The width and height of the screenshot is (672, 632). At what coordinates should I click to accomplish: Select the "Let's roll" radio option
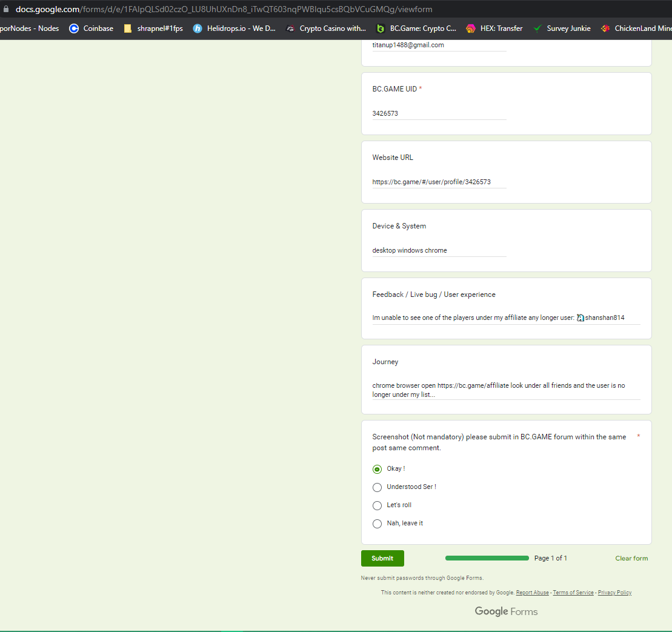click(377, 505)
